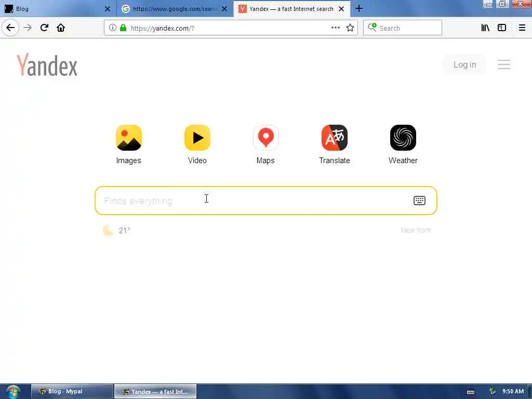Screen dimensions: 532x399
Task: Click the moon weather icon
Action: (108, 230)
